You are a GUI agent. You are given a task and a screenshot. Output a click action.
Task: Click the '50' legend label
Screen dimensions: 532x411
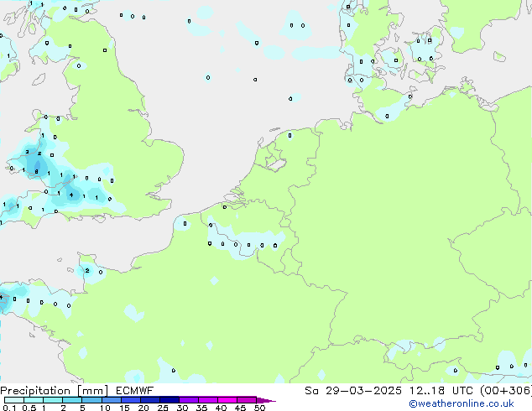tap(259, 408)
